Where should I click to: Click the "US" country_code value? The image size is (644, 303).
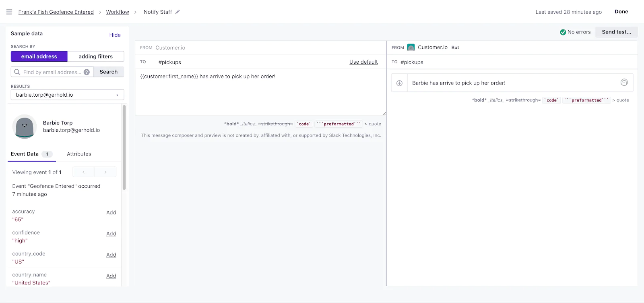18,262
